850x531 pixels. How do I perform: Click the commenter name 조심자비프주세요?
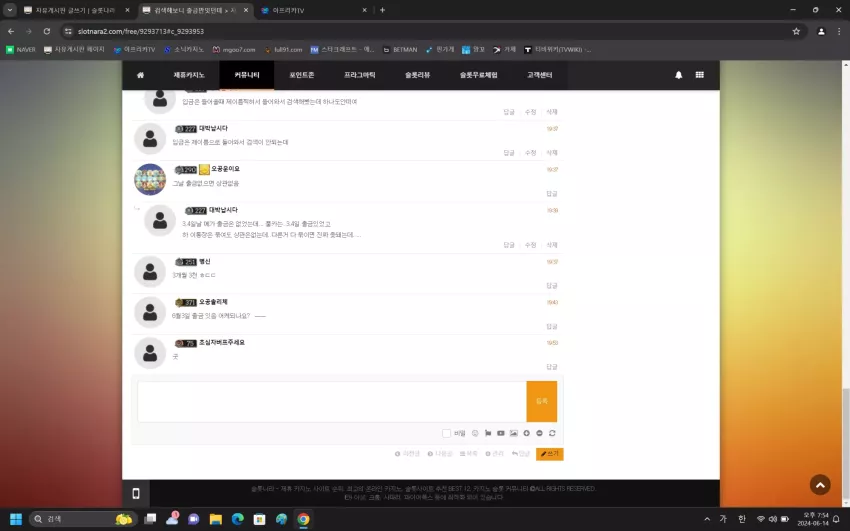tap(222, 342)
